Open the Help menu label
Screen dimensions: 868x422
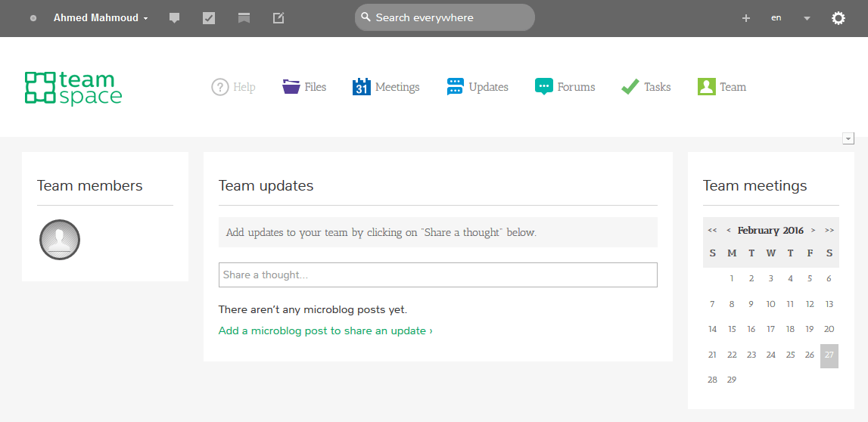coord(244,87)
